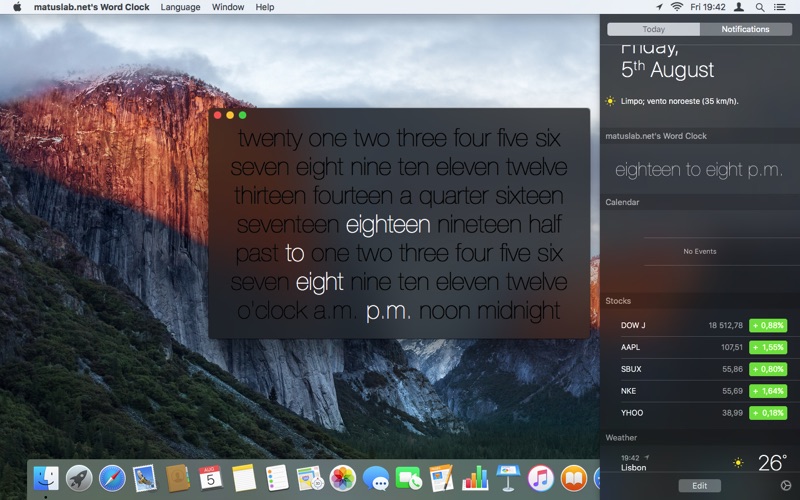Open the Language menu

click(180, 7)
